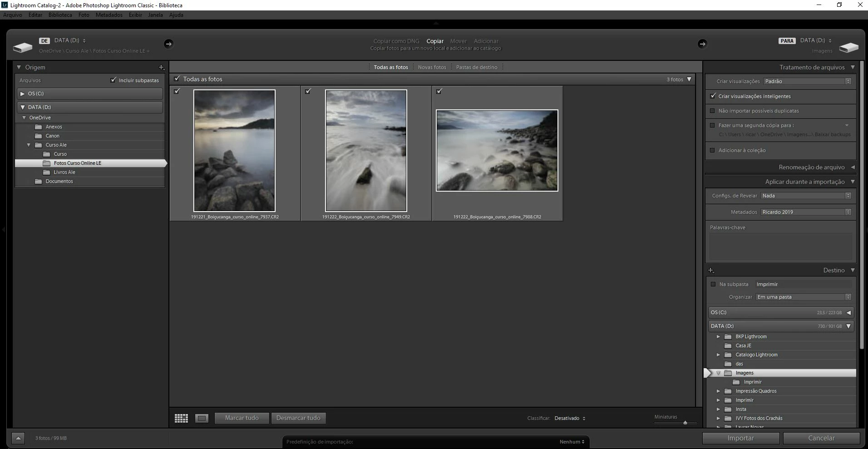
Task: Click Desmarcar tudo button
Action: tap(298, 418)
